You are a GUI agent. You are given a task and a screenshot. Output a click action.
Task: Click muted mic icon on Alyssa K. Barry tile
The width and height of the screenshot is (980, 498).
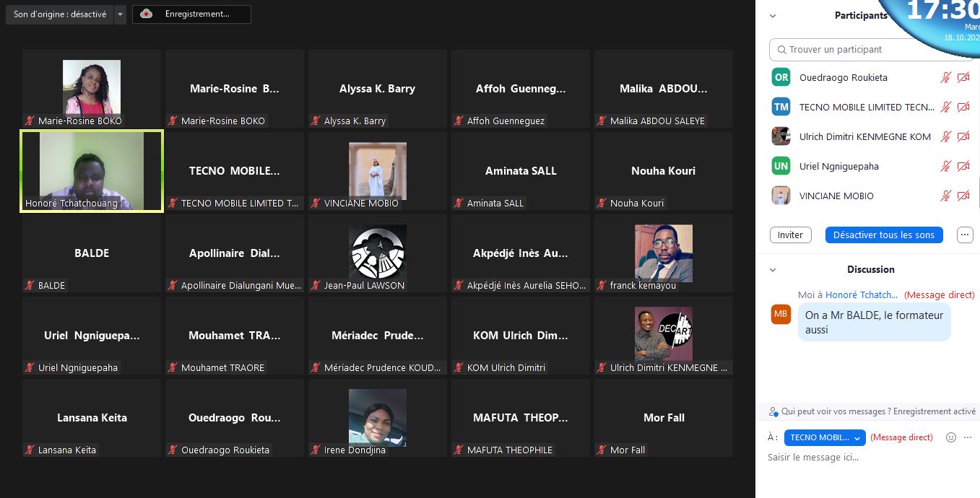(316, 121)
